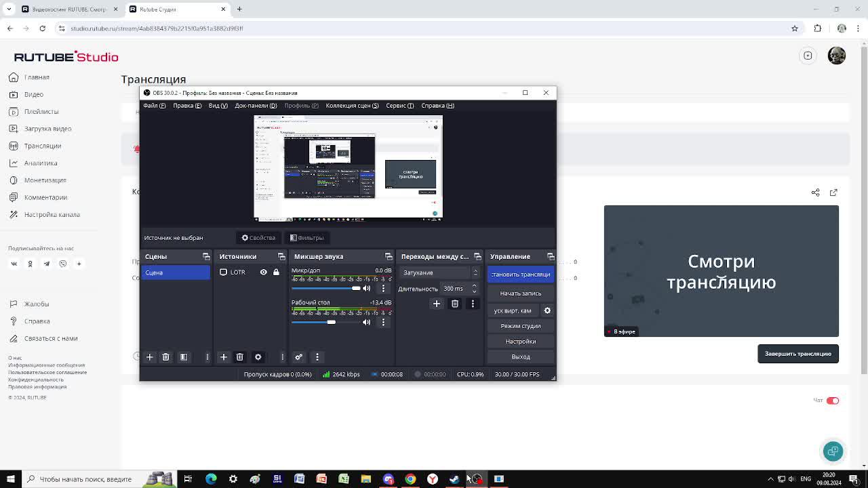The image size is (868, 488).
Task: Click the add-video icon in RUTUBE header
Action: click(808, 56)
